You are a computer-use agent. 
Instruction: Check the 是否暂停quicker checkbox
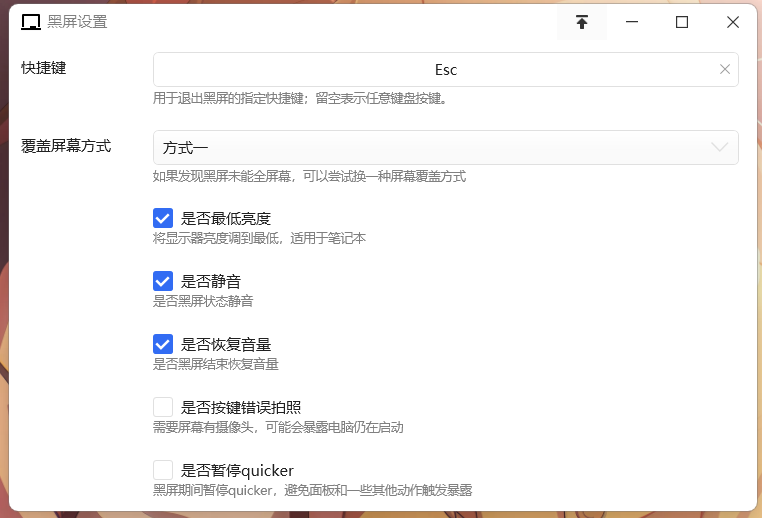163,470
